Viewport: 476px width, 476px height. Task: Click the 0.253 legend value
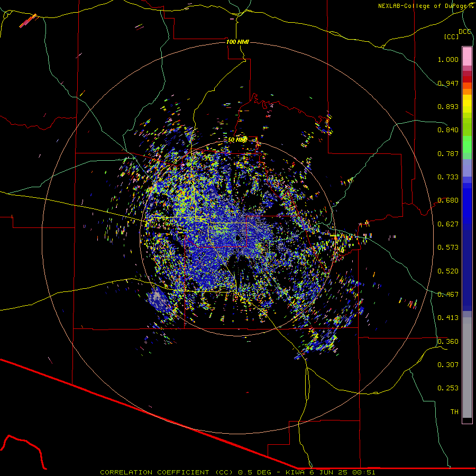pyautogui.click(x=448, y=388)
